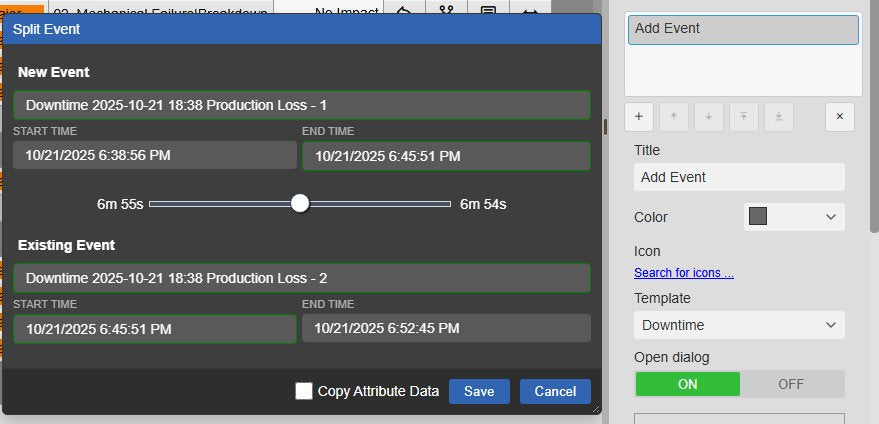Click the plus icon to add item
Screen dimensions: 879x424
(x=639, y=117)
